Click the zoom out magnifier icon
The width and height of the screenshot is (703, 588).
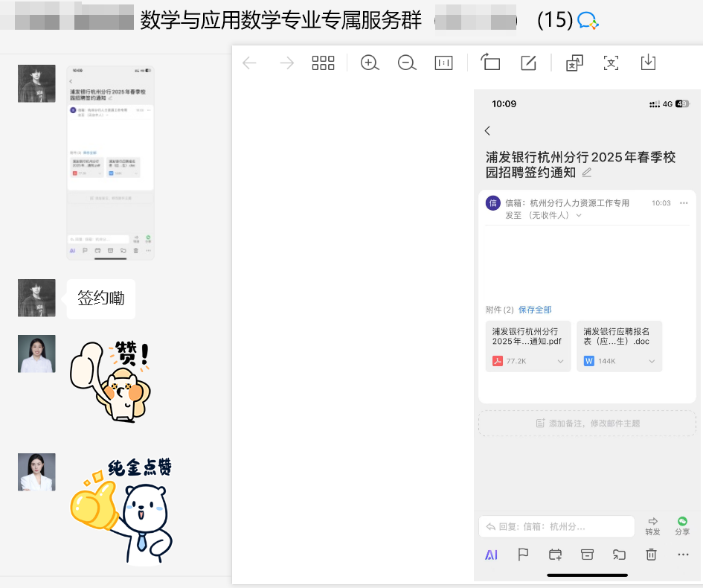pos(407,63)
